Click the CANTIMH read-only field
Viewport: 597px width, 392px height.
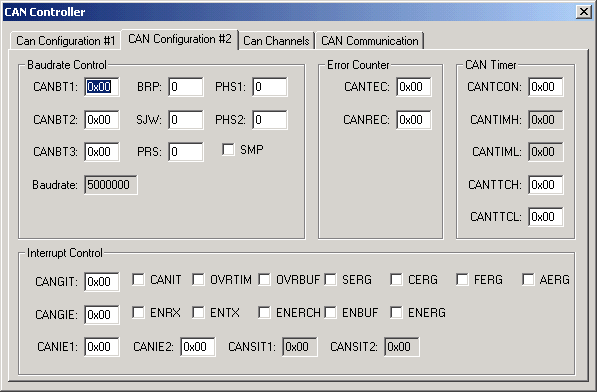click(x=546, y=120)
